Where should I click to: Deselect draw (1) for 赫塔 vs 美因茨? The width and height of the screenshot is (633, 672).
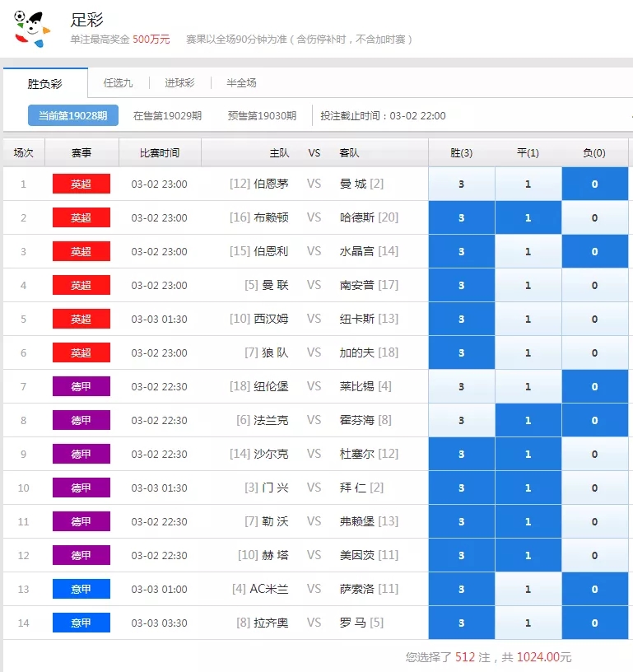click(x=528, y=555)
